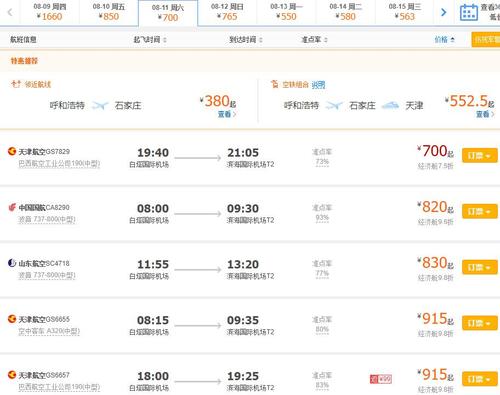Click the special recommendation section header
Screen dimensions: 500x395
click(24, 61)
